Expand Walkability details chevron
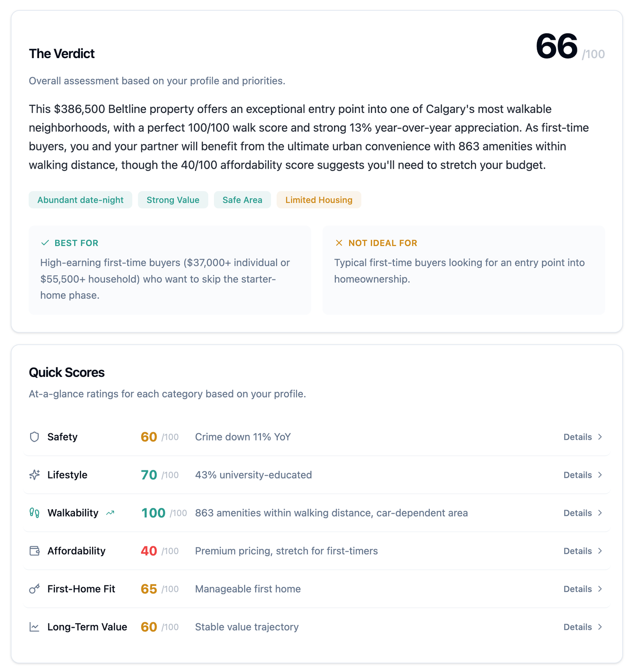 [600, 513]
